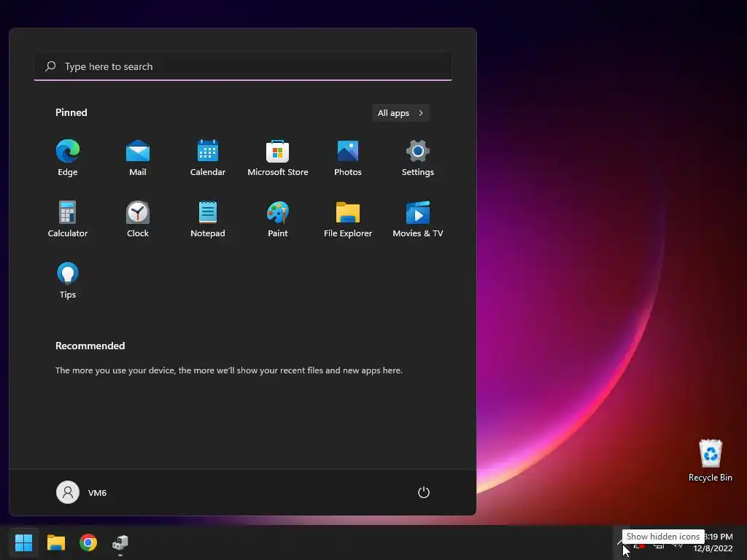Viewport: 747px width, 560px height.
Task: Open the Recycle Bin on the desktop
Action: click(x=710, y=461)
